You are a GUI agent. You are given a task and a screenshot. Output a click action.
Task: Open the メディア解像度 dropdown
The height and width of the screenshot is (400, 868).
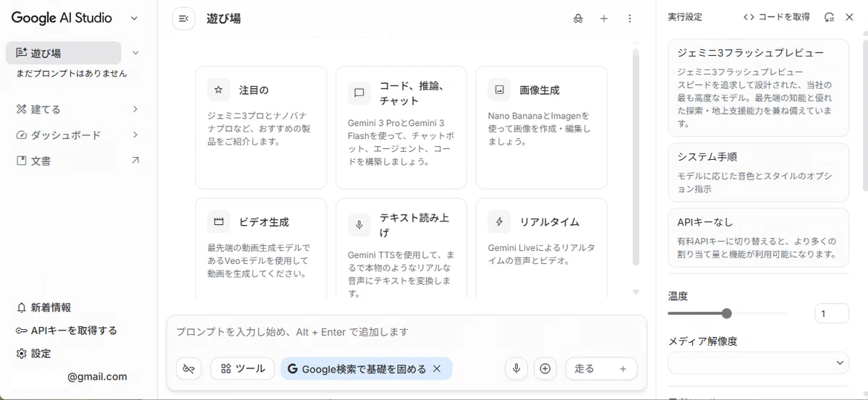pyautogui.click(x=758, y=362)
